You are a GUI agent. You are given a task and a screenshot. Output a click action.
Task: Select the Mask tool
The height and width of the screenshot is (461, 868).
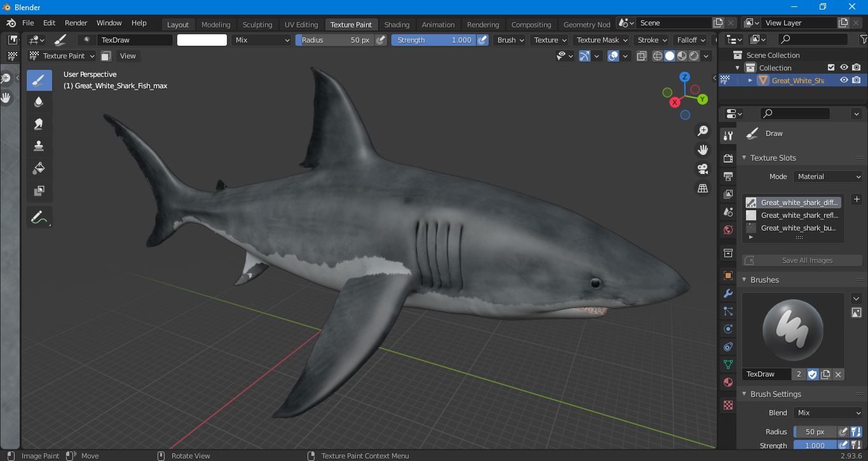[x=39, y=190]
